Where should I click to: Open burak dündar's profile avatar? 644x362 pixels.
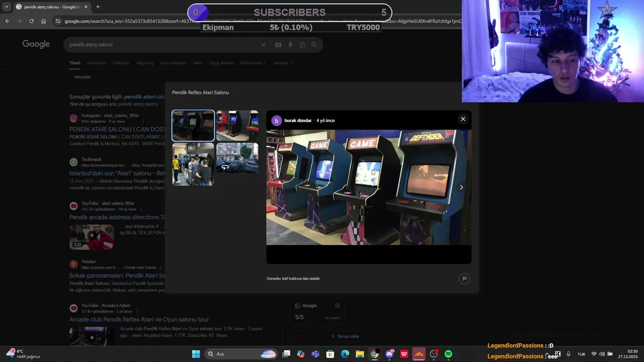(276, 121)
